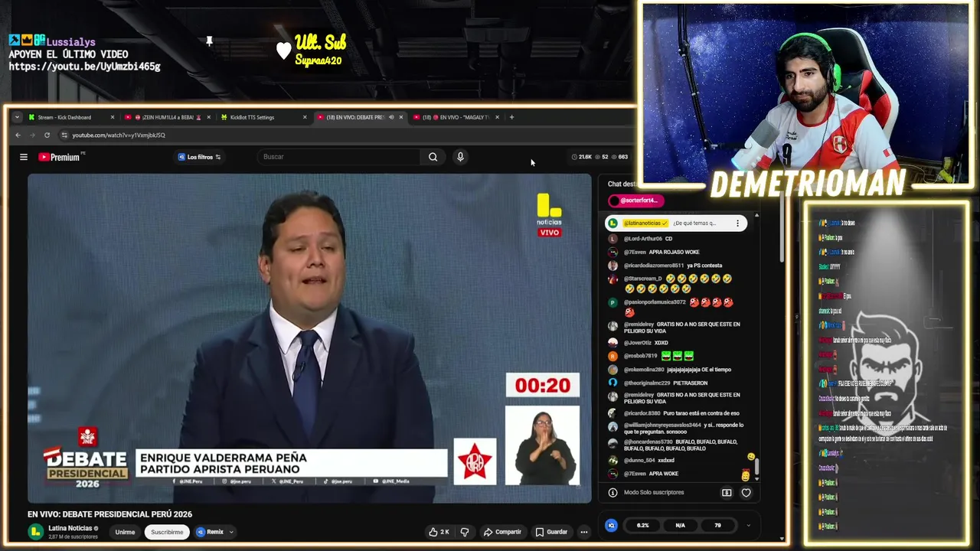Screen dimensions: 980x551
Task: Like the video with the thumbs-up button
Action: pyautogui.click(x=439, y=532)
